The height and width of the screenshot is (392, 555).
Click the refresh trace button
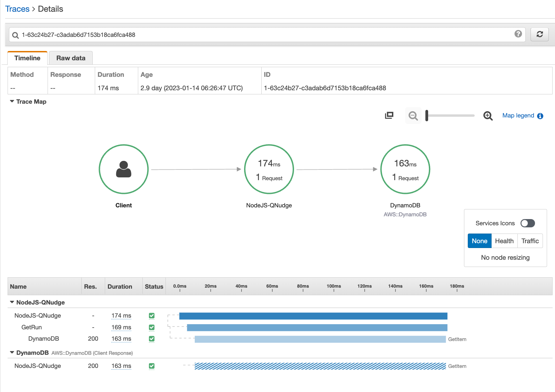tap(539, 34)
